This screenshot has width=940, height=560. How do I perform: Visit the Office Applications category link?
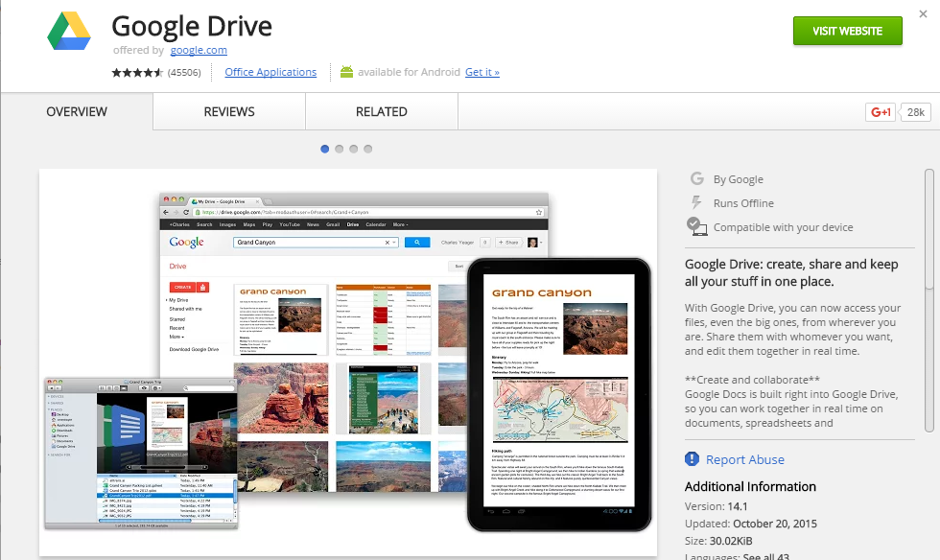270,71
